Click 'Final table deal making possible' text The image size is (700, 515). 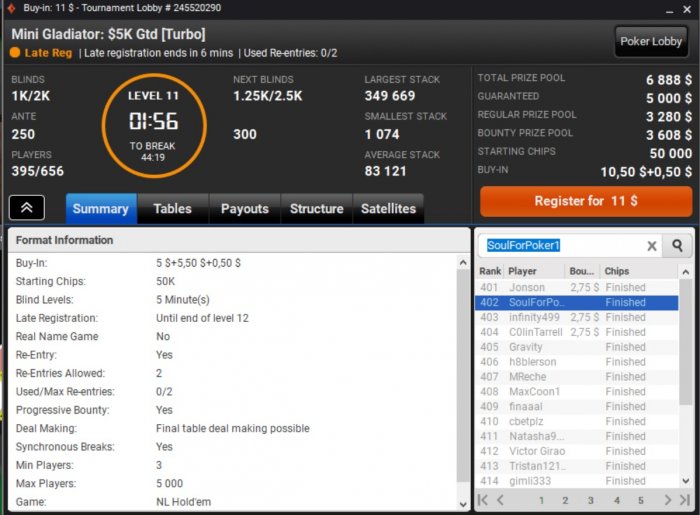pos(233,428)
